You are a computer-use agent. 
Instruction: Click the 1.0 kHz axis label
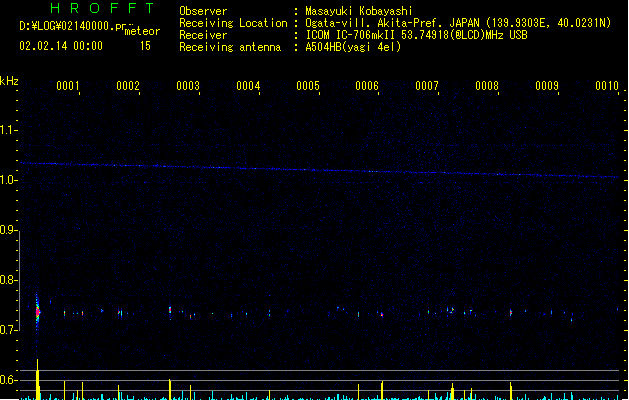coord(8,180)
